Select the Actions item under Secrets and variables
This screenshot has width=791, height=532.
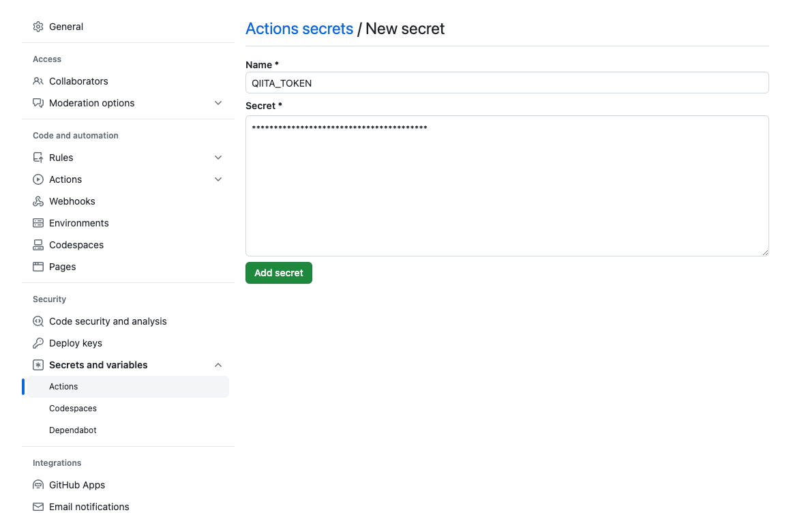point(63,386)
